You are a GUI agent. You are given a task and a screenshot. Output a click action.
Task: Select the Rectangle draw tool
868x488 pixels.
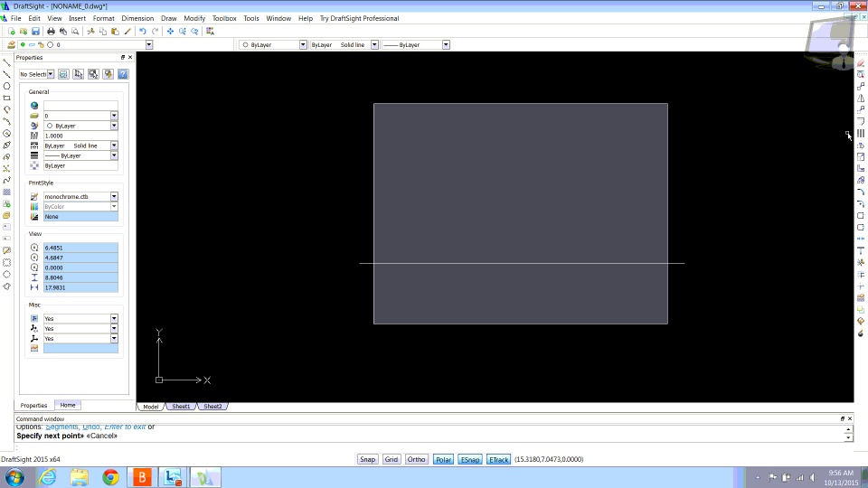tap(6, 98)
